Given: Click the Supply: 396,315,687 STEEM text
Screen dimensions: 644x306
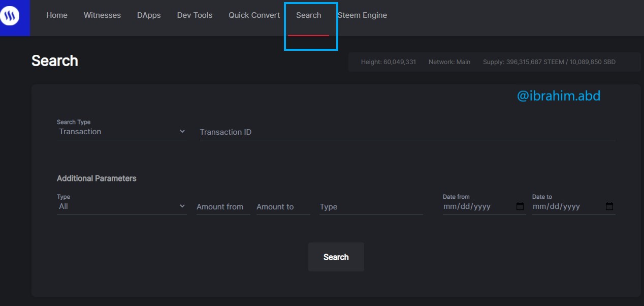Looking at the screenshot, I should pos(549,62).
